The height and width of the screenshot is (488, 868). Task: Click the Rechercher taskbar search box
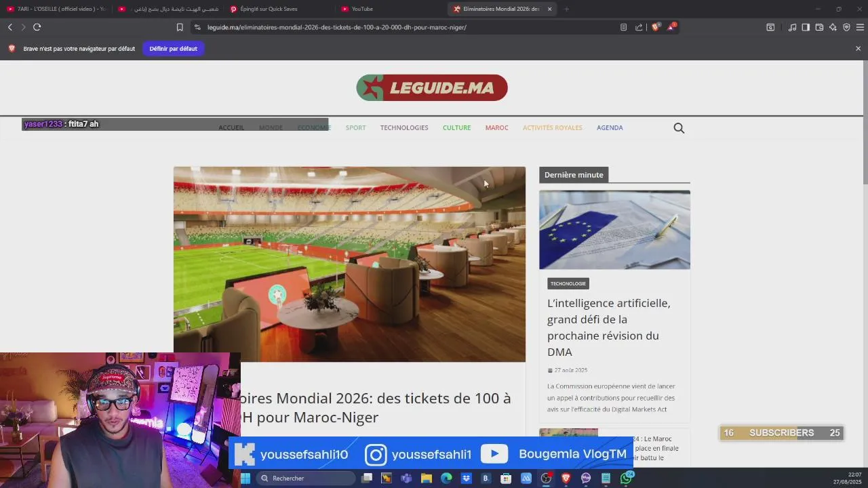[x=305, y=479]
